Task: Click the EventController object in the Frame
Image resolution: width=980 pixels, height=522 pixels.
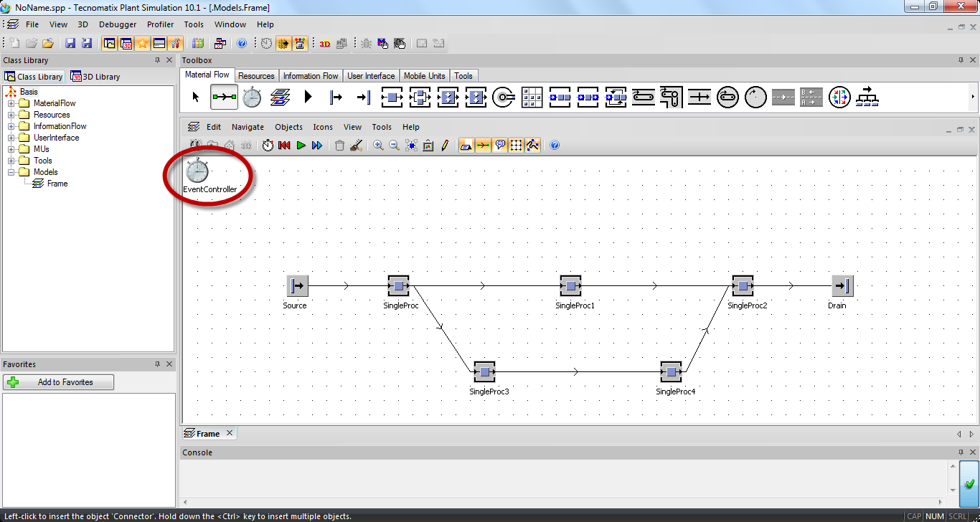Action: click(197, 171)
